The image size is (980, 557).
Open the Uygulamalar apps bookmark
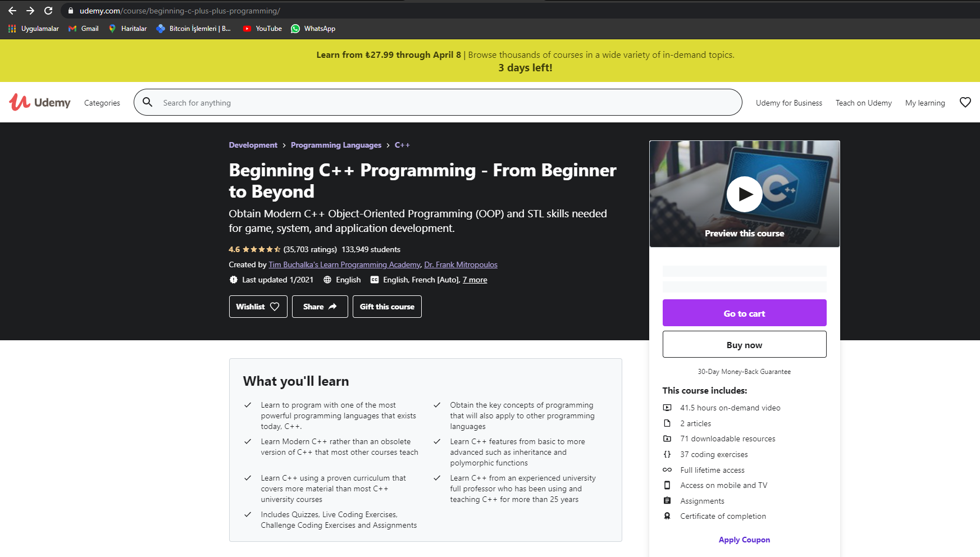(x=34, y=29)
